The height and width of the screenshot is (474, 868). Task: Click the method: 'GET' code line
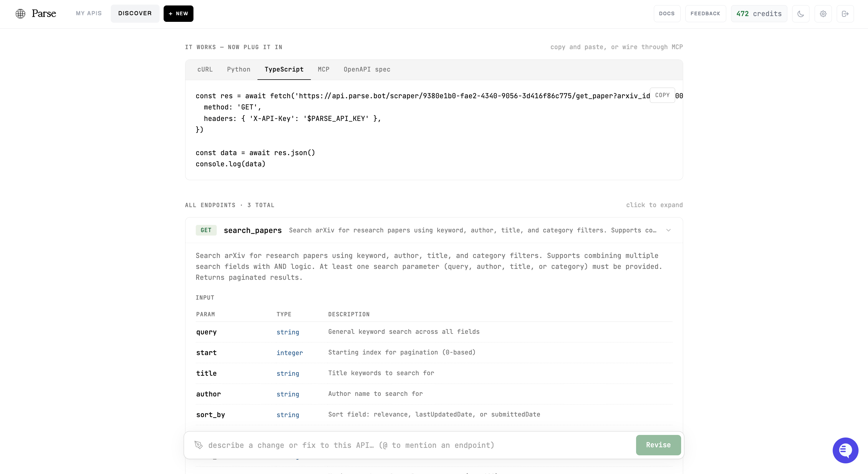pos(232,107)
